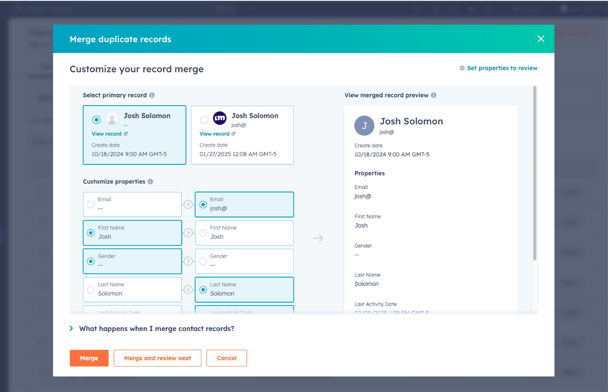Click the arrow icon between the Last Name options
This screenshot has height=392, width=608.
coord(188,290)
